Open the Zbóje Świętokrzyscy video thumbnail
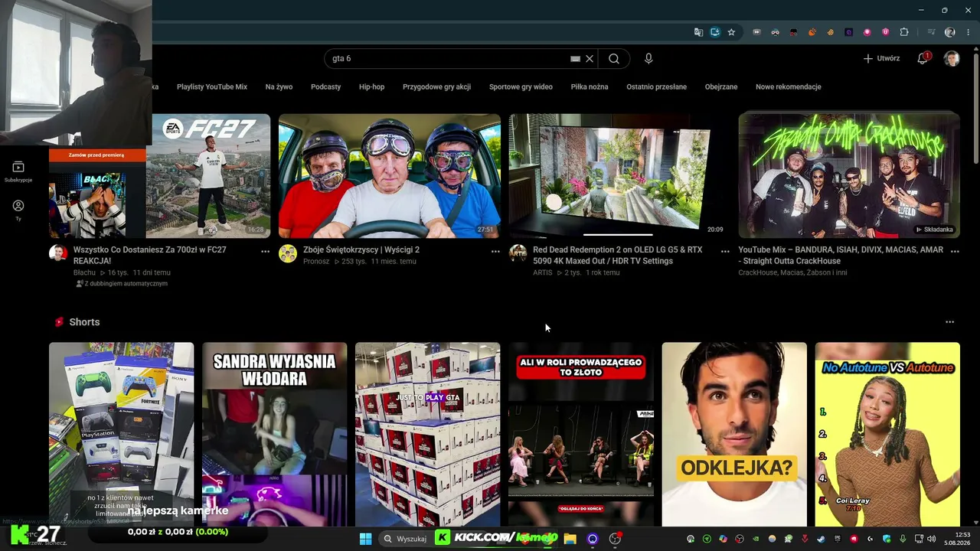This screenshot has width=980, height=551. [390, 176]
